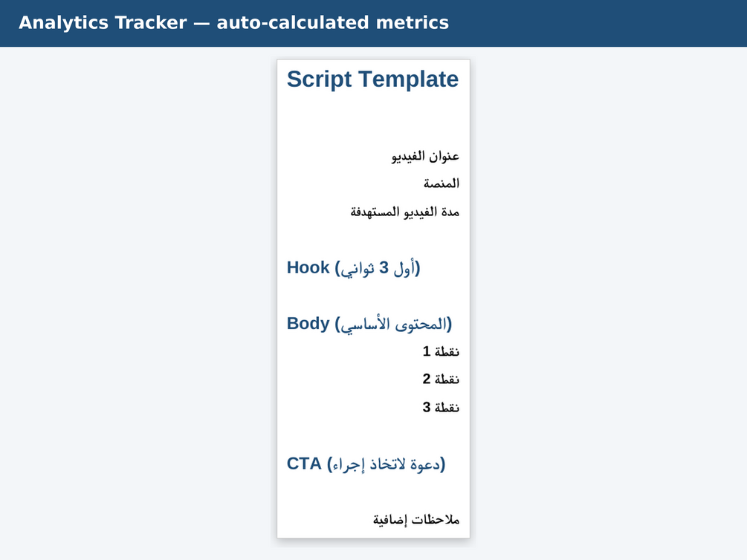Click the مدة الفيديو المستهدفة line
Viewport: 747px width, 560px height.
(405, 212)
